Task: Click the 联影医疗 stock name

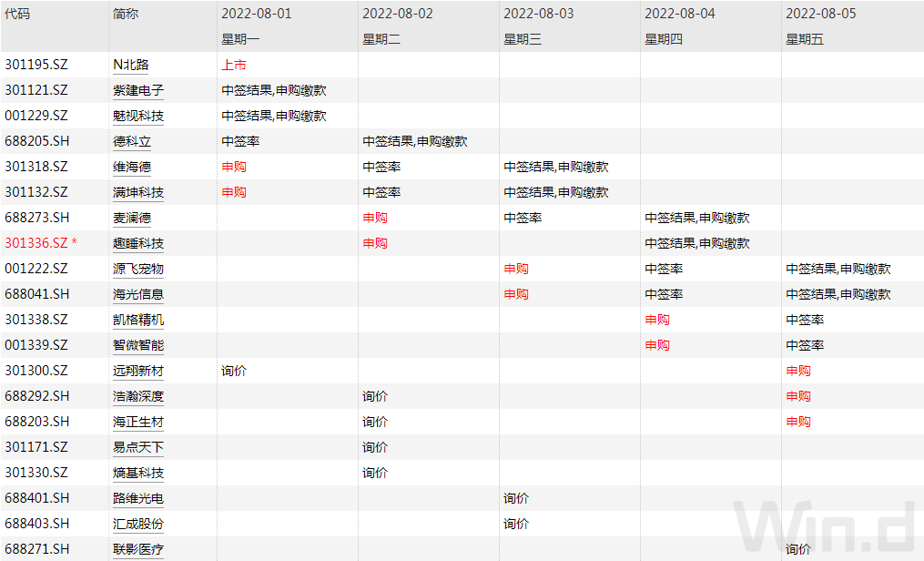Action: [138, 549]
